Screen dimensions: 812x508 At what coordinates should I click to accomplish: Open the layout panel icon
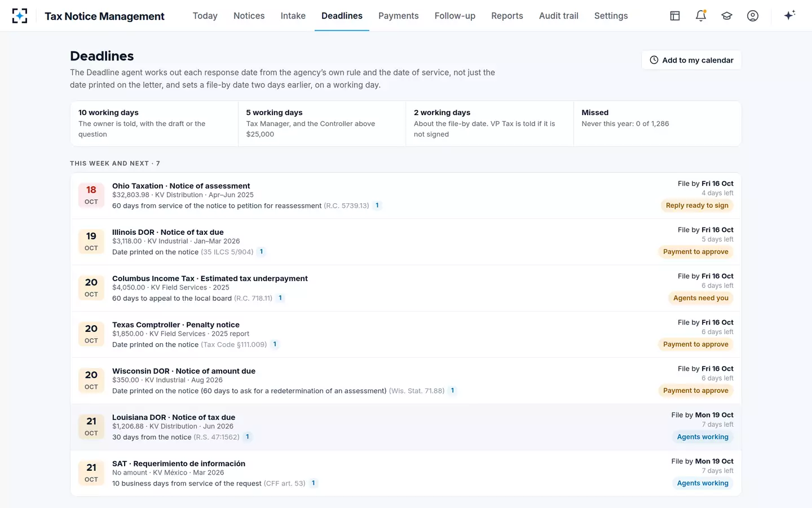click(675, 16)
